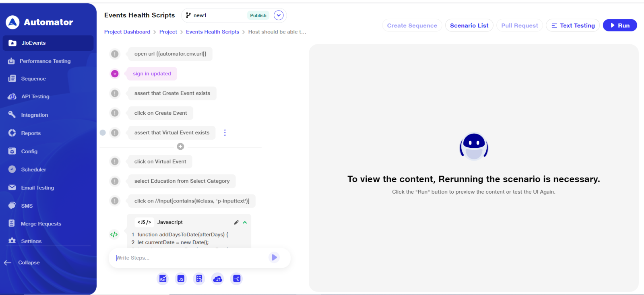This screenshot has height=295, width=644.
Task: Click the Host should be able breadcrumb text
Action: [x=277, y=32]
